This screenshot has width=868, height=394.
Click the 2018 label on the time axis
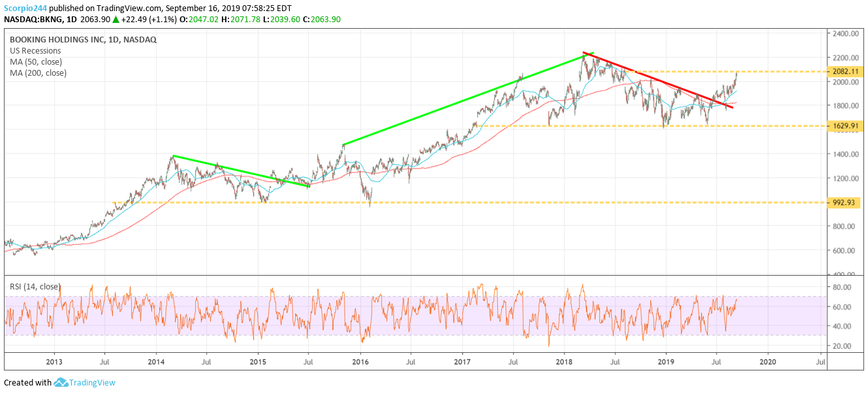(x=565, y=361)
